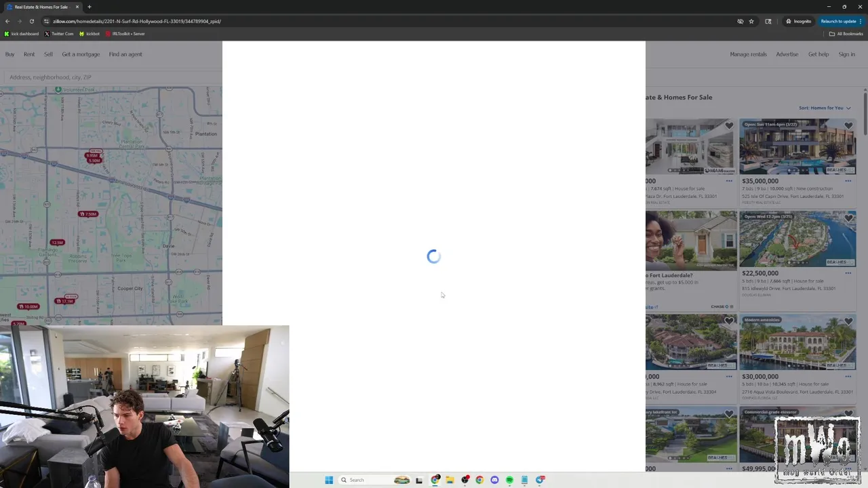Open Spotify from taskbar
The image size is (868, 488).
point(509,480)
